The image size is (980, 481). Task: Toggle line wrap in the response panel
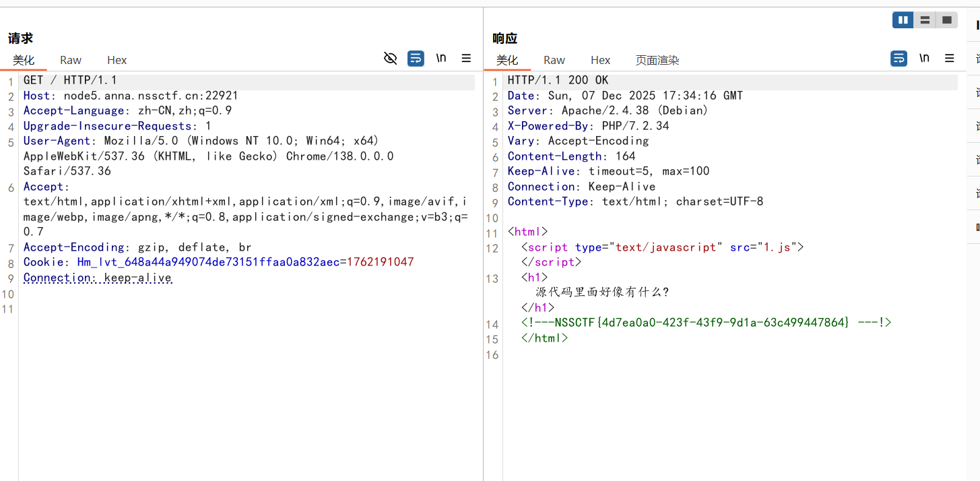click(x=899, y=59)
